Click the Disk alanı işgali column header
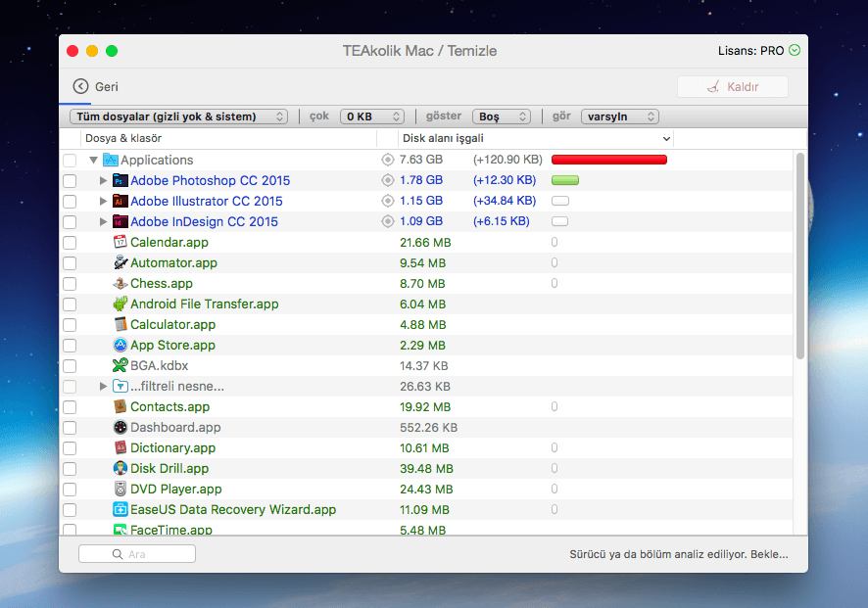 point(535,138)
